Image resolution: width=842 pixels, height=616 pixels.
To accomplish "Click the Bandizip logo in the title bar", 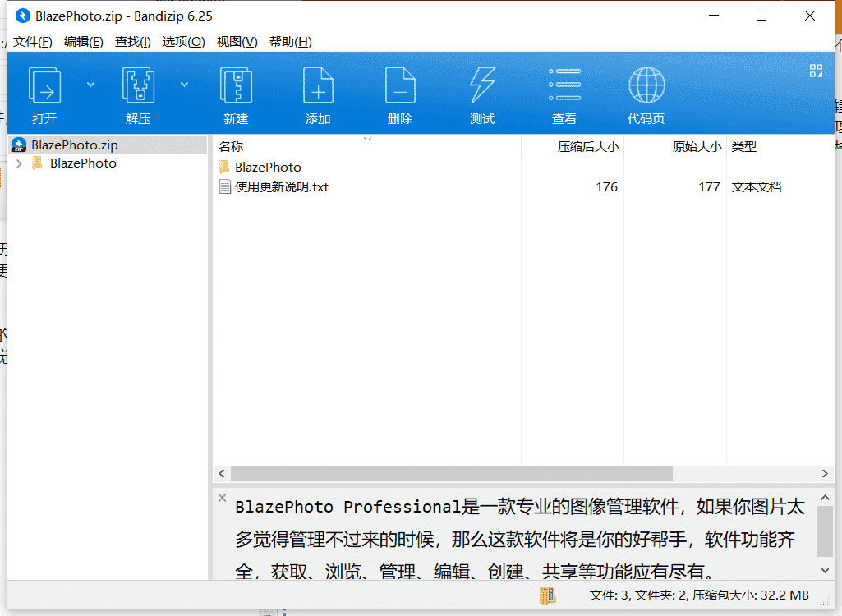I will point(22,16).
